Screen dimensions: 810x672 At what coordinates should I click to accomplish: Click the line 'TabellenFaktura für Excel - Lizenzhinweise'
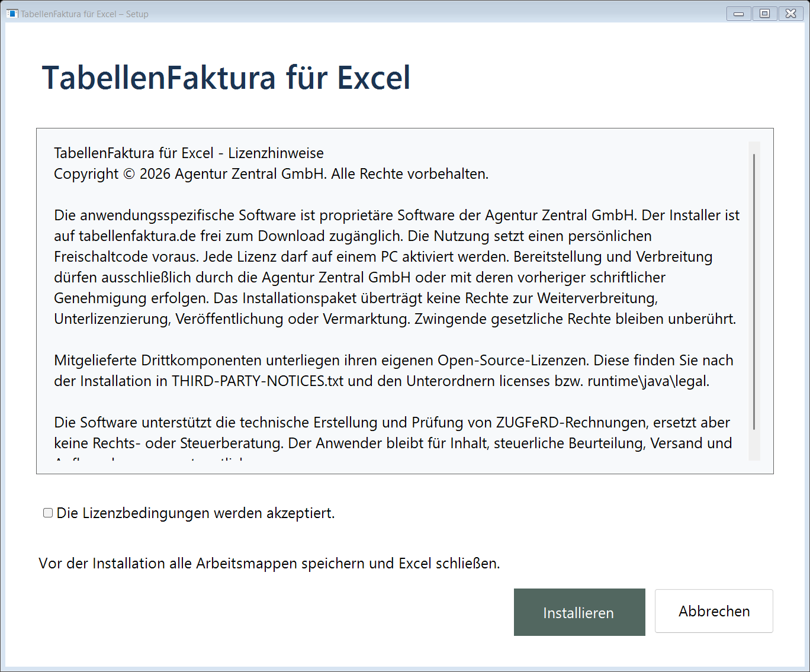click(189, 153)
